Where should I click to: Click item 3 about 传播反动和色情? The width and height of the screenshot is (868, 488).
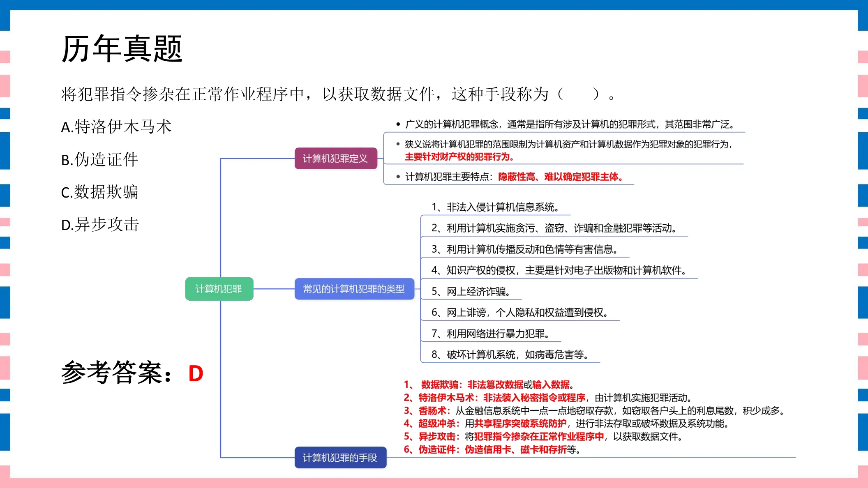(525, 249)
